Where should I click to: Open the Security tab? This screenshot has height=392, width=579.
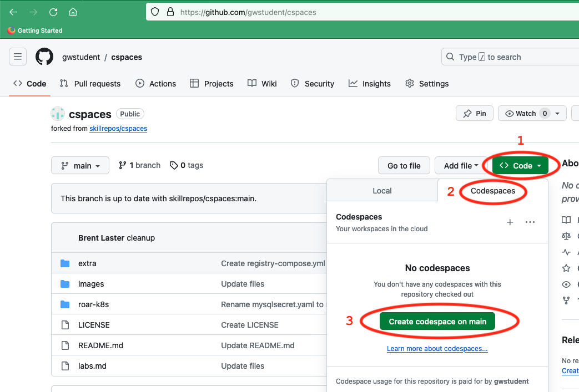(313, 84)
